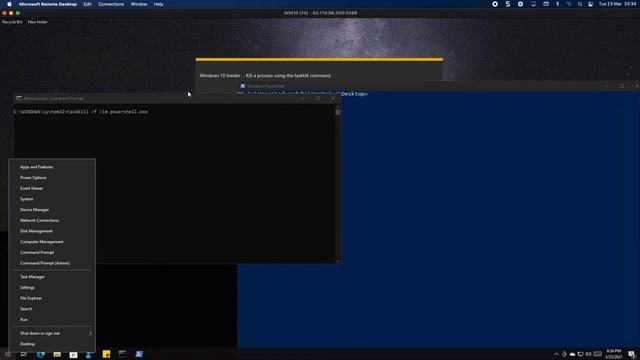The image size is (640, 360).
Task: Launch Task Manager from the menu
Action: tap(52, 277)
